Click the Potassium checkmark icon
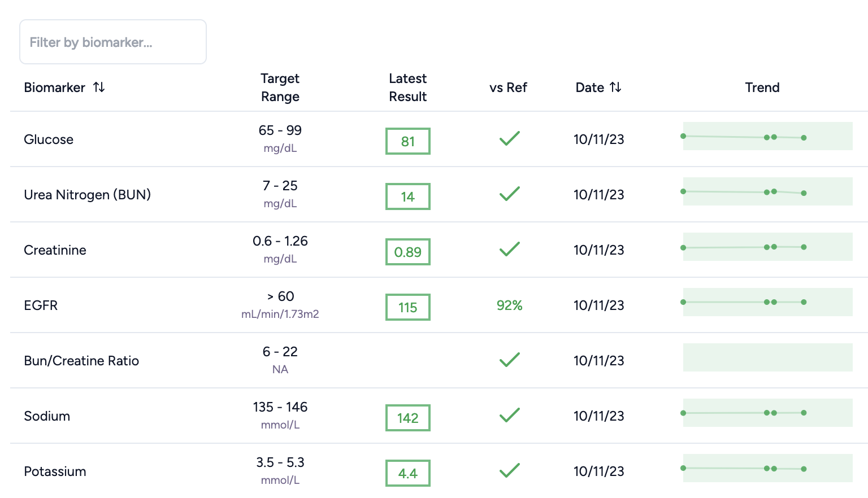 point(509,470)
